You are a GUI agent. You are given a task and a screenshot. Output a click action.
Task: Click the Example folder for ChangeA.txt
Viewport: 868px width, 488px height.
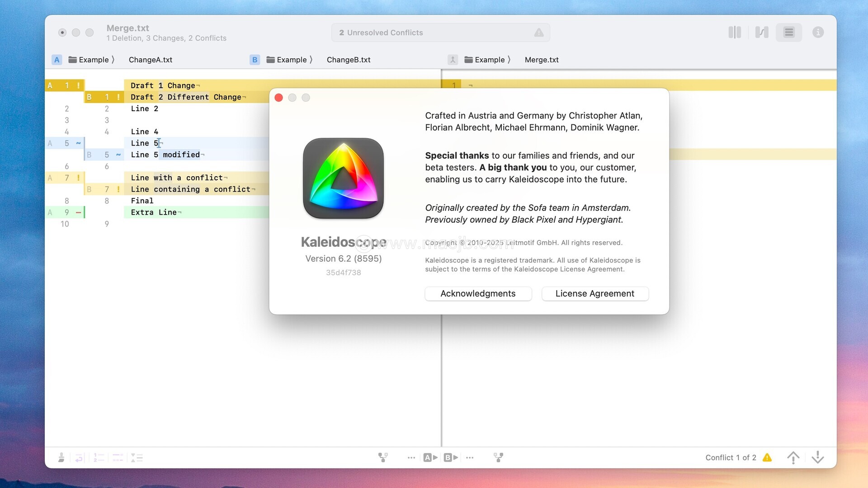pos(89,60)
